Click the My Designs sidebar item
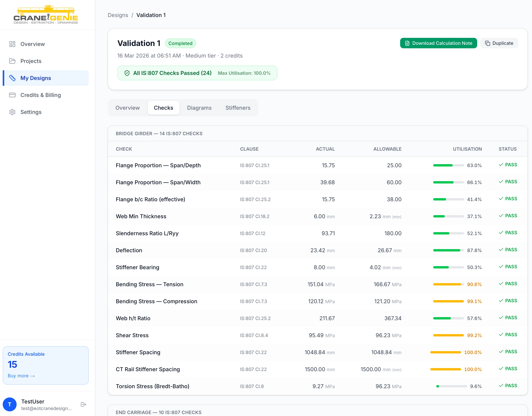 click(x=46, y=78)
